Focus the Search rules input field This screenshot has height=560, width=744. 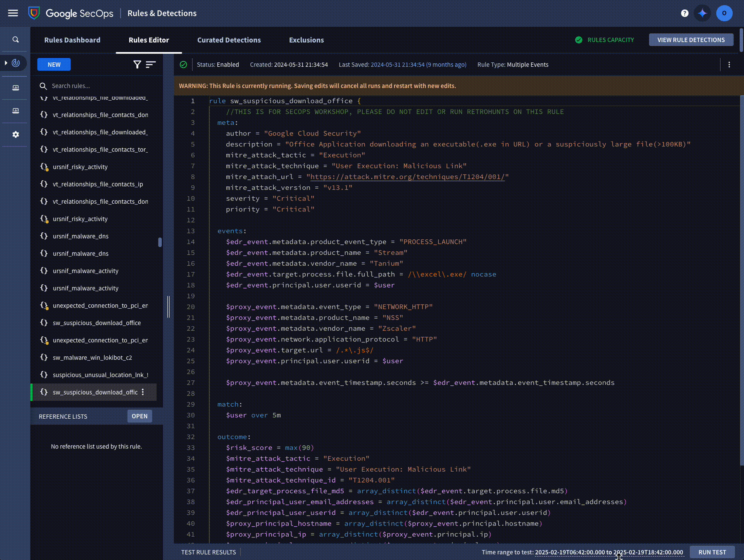[x=99, y=86]
